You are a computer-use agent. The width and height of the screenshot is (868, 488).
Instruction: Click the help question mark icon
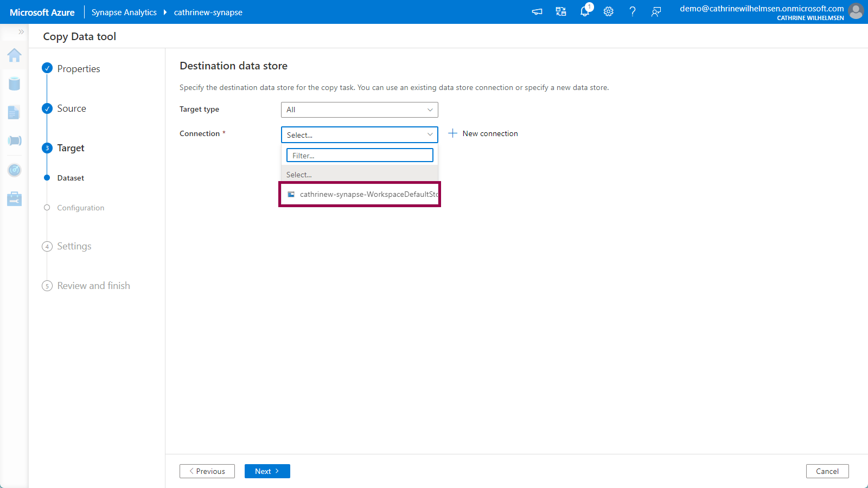[633, 11]
